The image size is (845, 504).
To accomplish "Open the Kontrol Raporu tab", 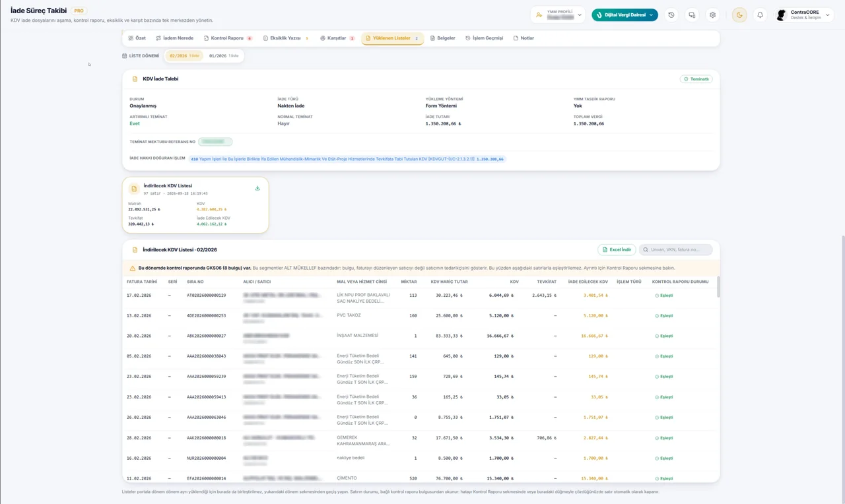I will (x=228, y=38).
